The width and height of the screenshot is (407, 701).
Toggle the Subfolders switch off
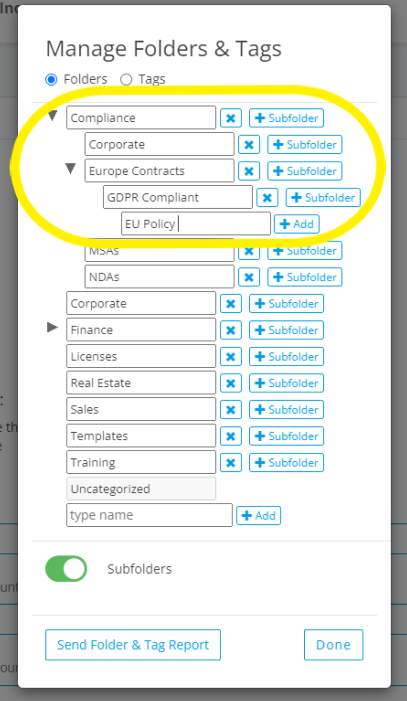(x=66, y=569)
